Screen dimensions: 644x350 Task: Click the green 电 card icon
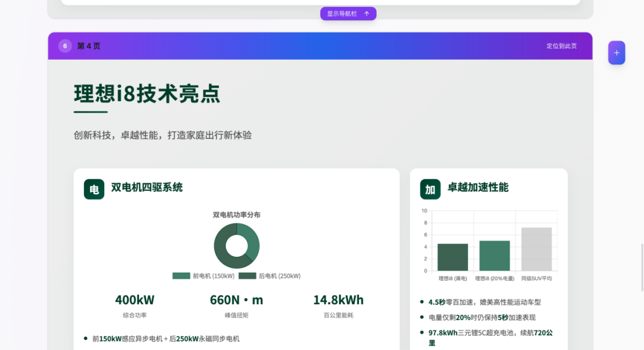tap(94, 189)
